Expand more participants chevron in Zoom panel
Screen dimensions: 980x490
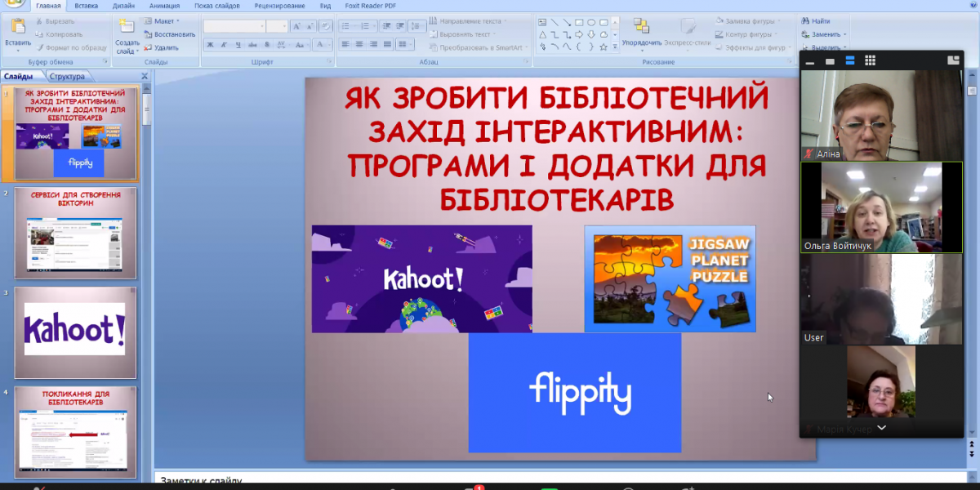[x=881, y=427]
